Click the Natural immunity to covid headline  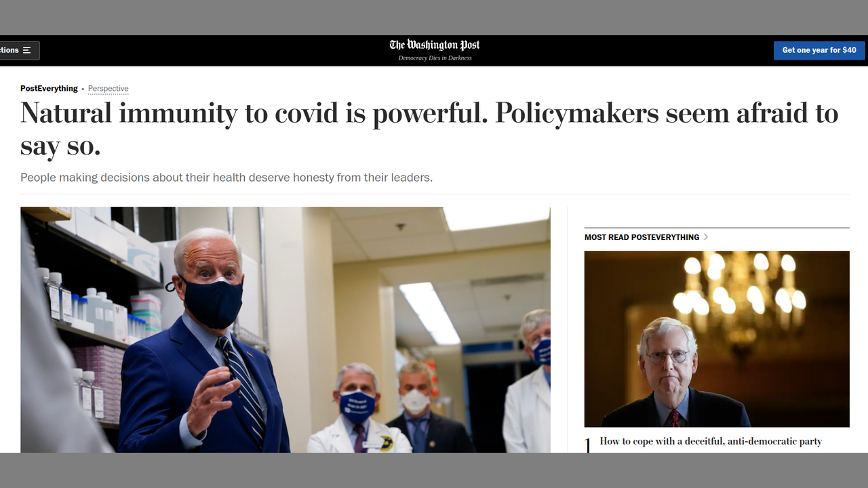(x=429, y=129)
